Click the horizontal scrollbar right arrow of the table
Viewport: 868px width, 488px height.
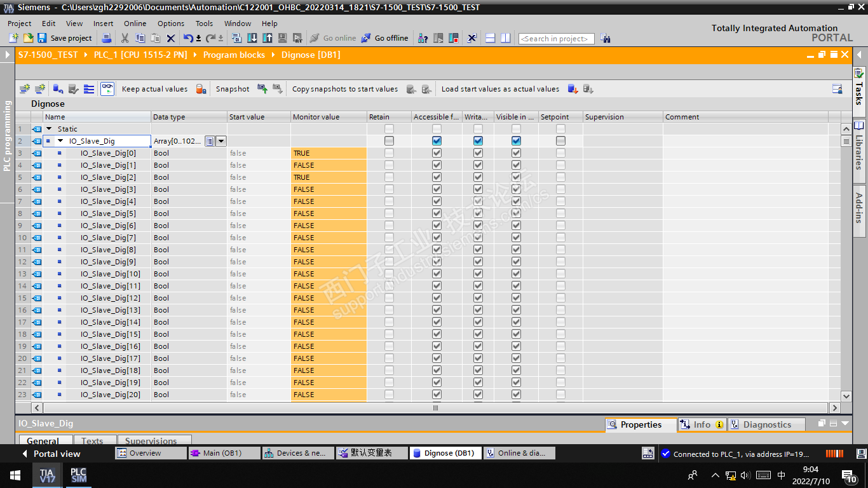click(835, 408)
